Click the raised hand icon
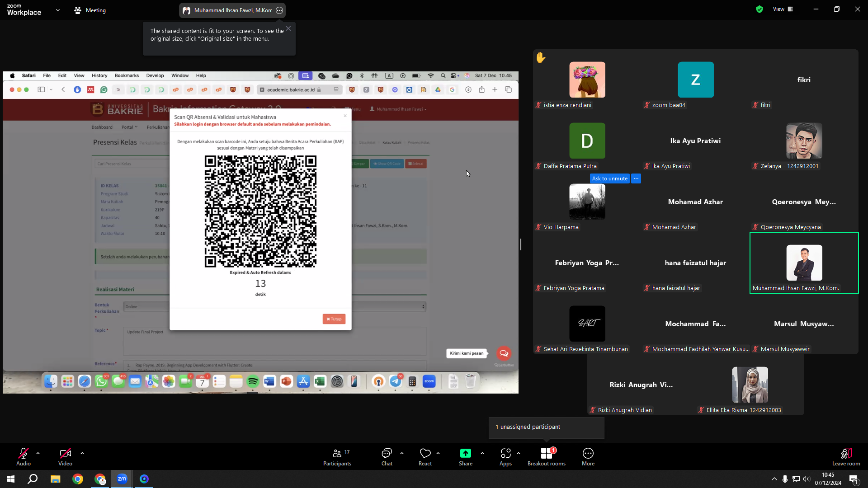 pyautogui.click(x=541, y=57)
